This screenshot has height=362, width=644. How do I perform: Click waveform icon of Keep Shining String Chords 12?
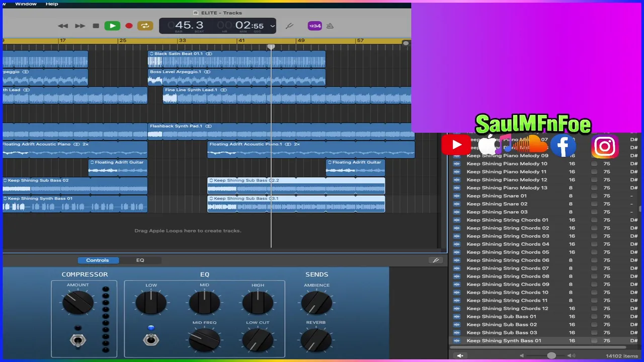(457, 308)
